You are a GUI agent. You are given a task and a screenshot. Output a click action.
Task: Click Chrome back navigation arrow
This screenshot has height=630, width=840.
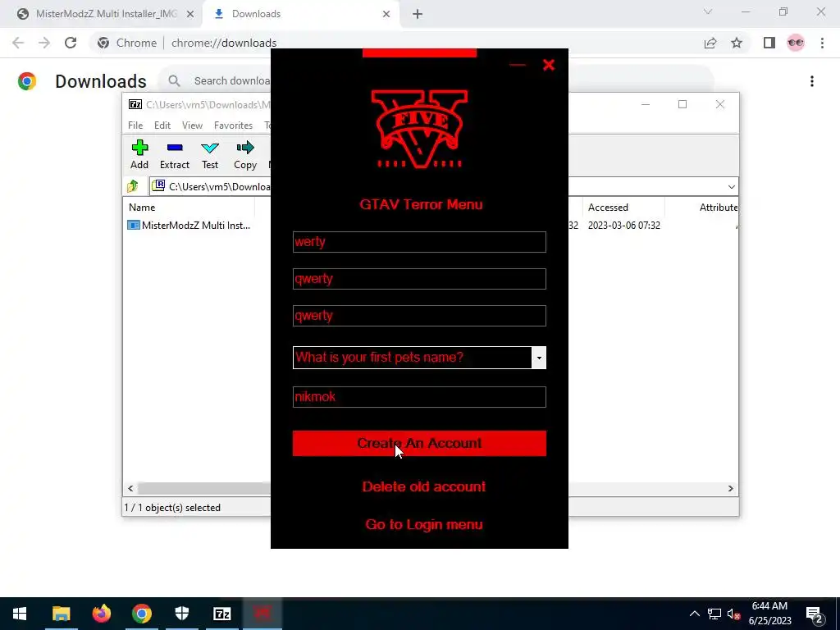(x=18, y=43)
